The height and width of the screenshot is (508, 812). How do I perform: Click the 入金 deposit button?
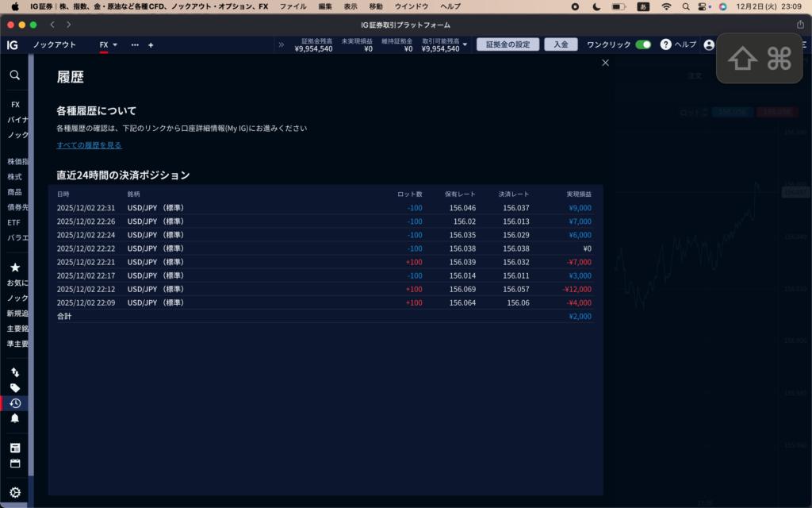tap(561, 45)
